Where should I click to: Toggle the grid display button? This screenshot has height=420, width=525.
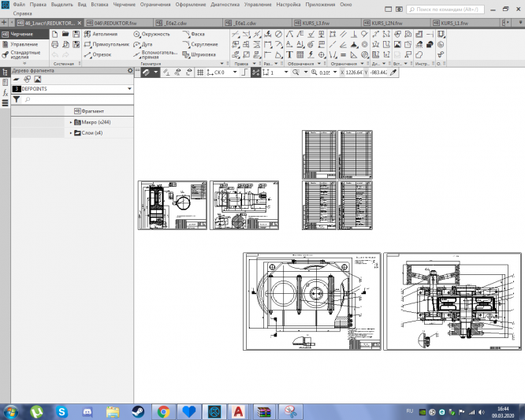199,72
